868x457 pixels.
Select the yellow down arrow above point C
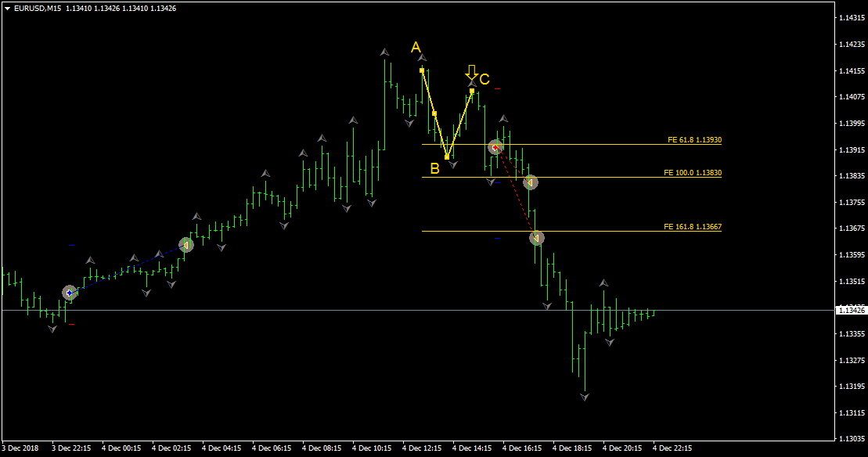471,72
